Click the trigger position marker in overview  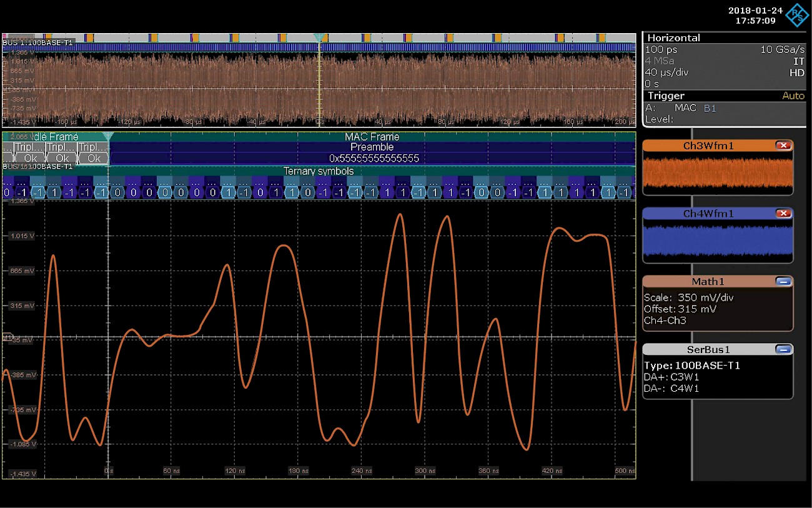coord(319,38)
